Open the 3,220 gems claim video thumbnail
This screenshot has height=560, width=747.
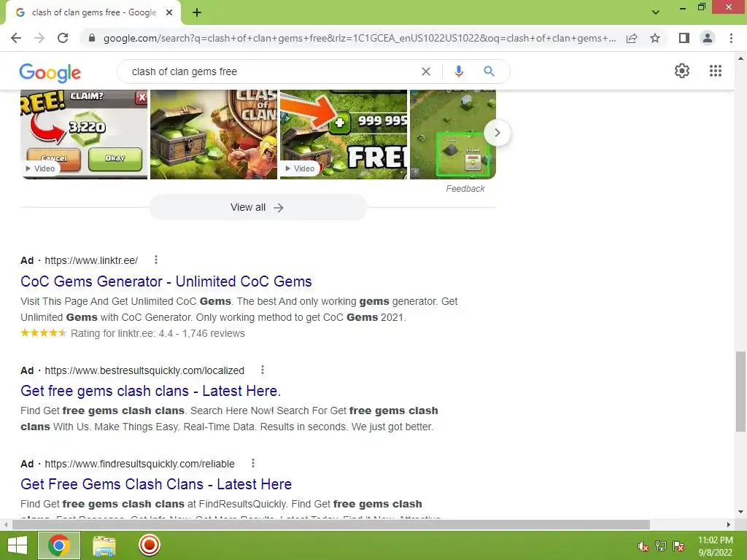tap(84, 134)
